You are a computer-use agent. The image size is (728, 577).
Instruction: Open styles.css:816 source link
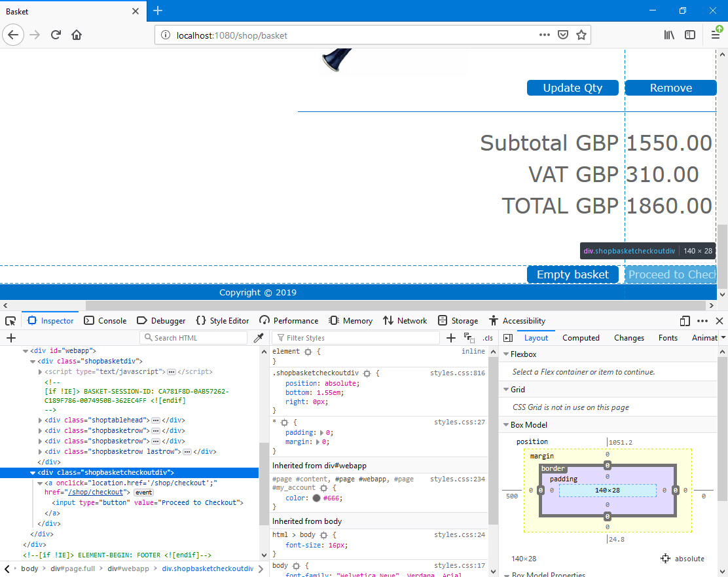click(x=458, y=373)
